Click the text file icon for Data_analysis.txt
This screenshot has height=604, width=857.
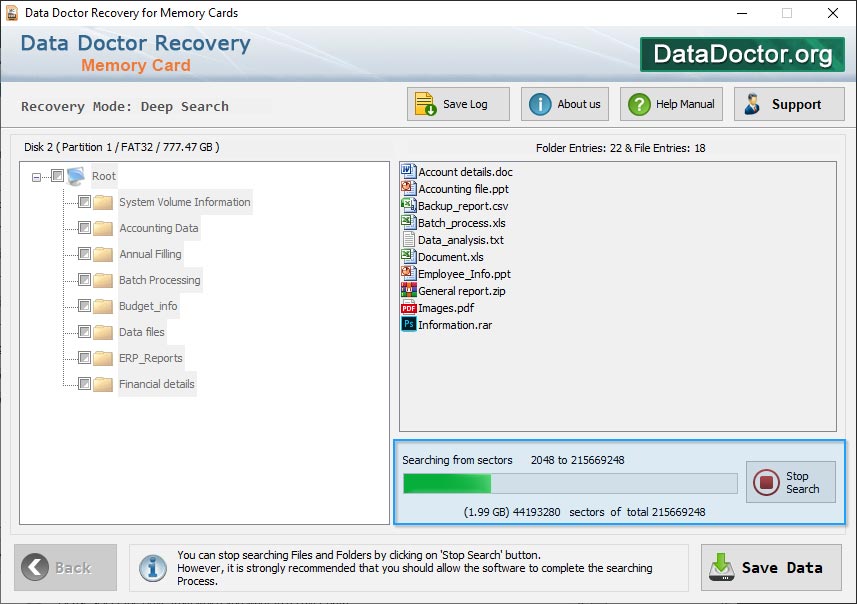coord(408,239)
